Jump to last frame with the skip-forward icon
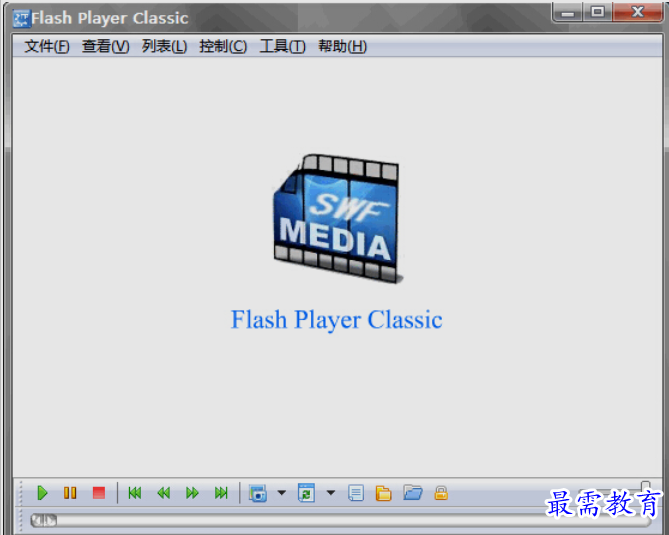The width and height of the screenshot is (669, 535). click(221, 493)
